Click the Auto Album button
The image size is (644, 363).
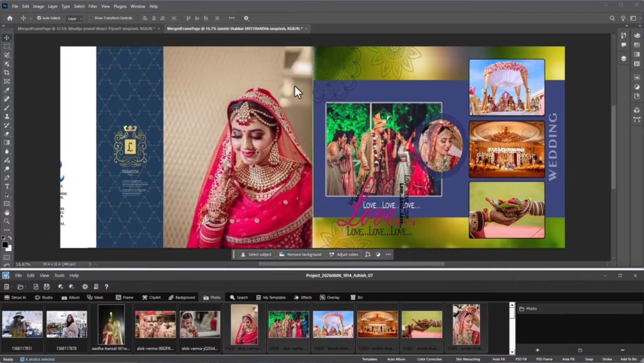point(396,359)
